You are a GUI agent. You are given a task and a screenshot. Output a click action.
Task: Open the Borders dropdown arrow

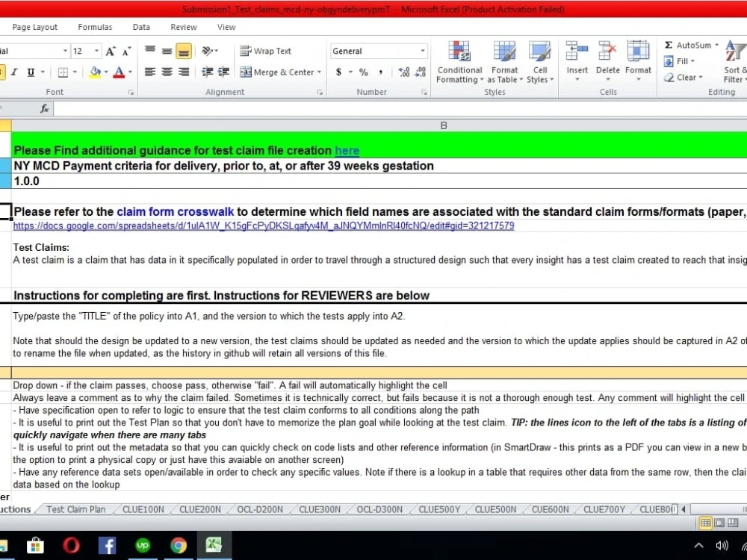pyautogui.click(x=75, y=72)
